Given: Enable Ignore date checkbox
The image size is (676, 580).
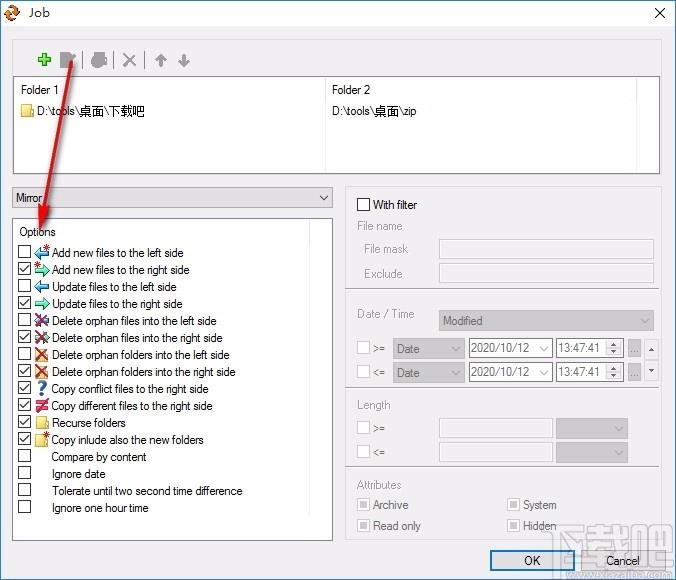Looking at the screenshot, I should tap(25, 473).
